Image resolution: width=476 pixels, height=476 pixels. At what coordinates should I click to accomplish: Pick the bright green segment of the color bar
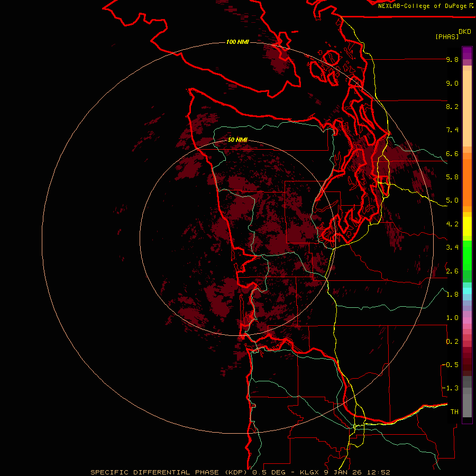click(467, 255)
